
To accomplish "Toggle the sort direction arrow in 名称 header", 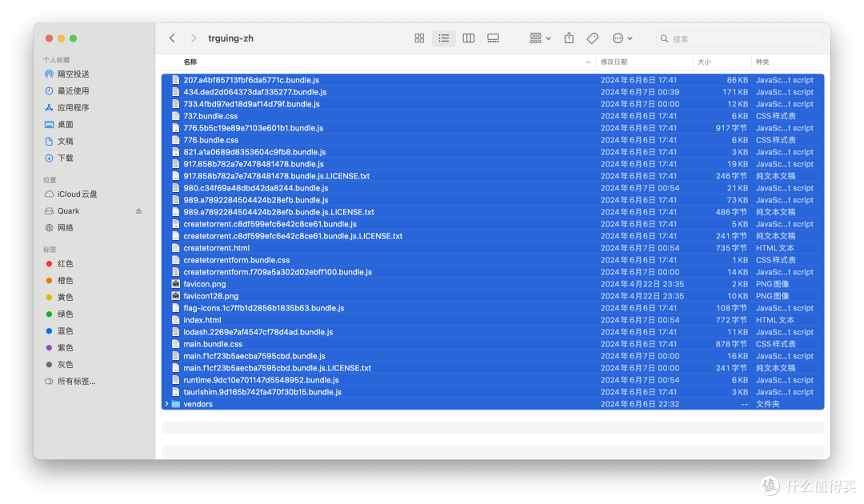I will point(589,62).
